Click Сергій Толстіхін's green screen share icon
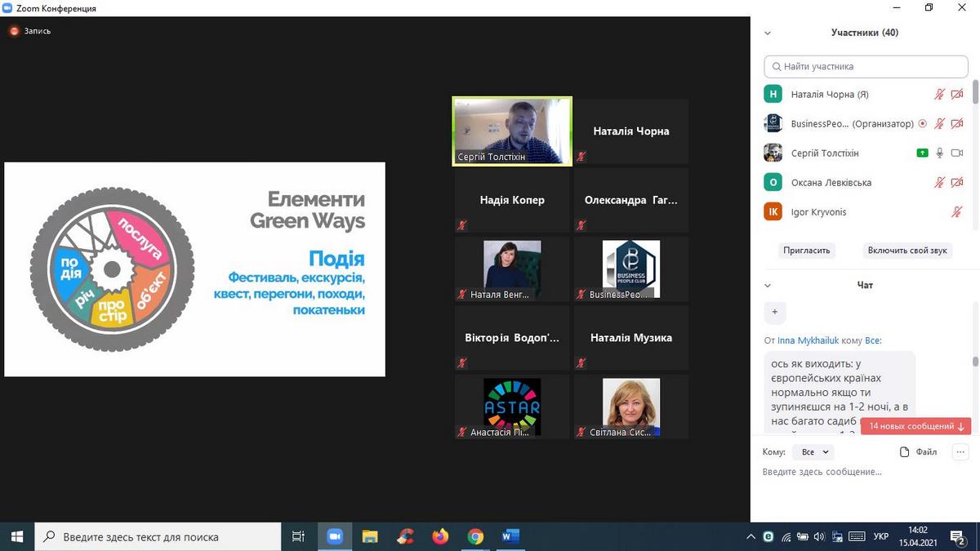This screenshot has width=980, height=551. point(922,153)
